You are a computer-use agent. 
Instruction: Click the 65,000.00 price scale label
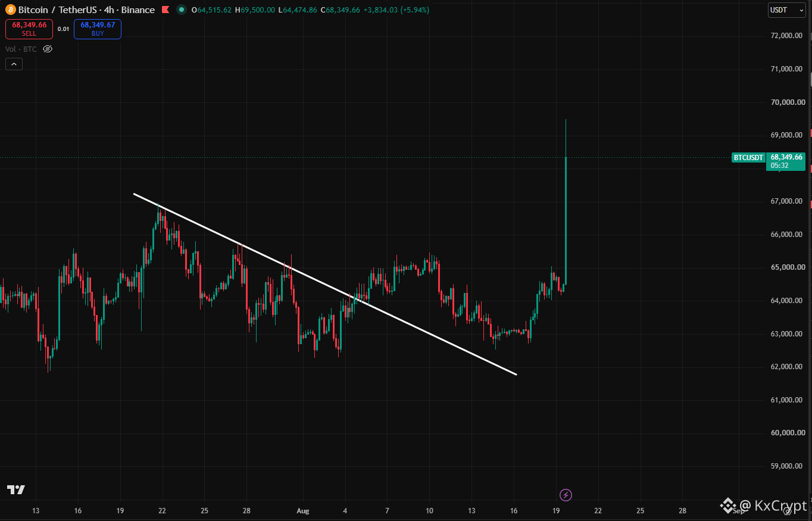[x=787, y=267]
